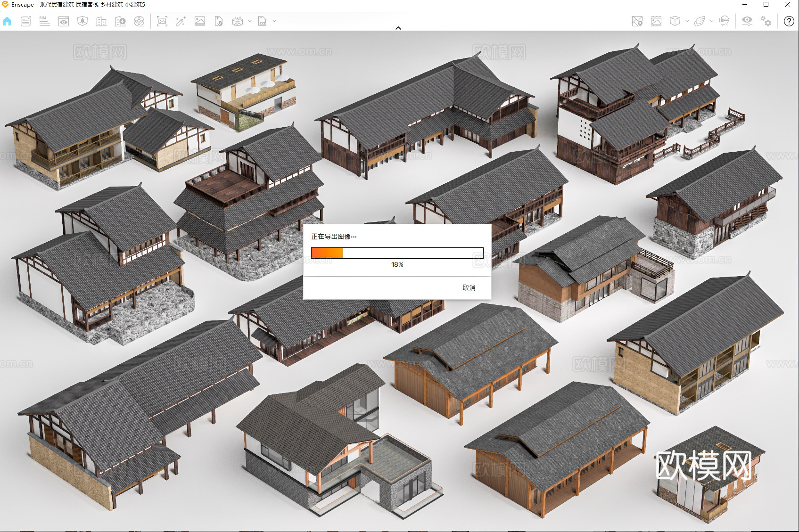The image size is (799, 532).
Task: Collapse the toolbar with the chevron
Action: 398,28
